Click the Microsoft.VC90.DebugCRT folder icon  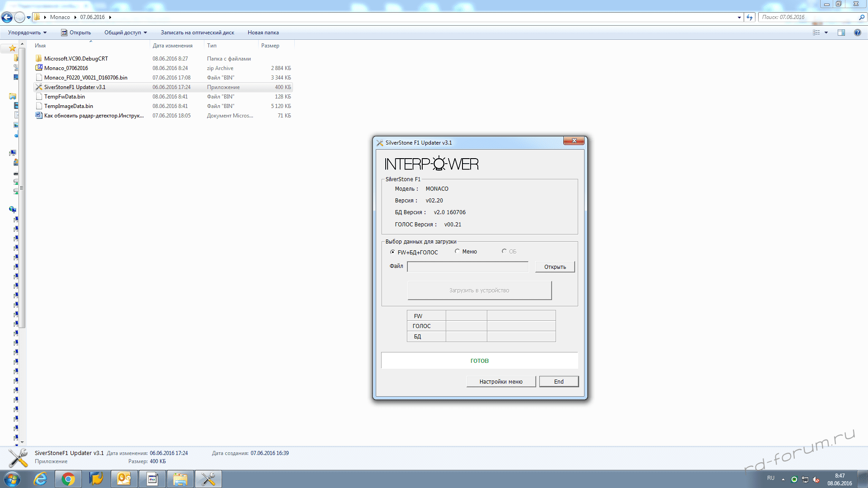[x=39, y=59]
